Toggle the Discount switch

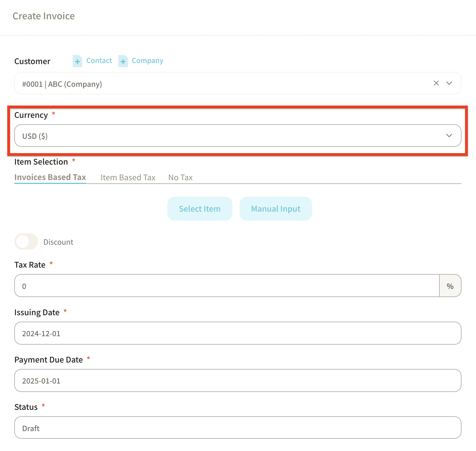click(26, 242)
